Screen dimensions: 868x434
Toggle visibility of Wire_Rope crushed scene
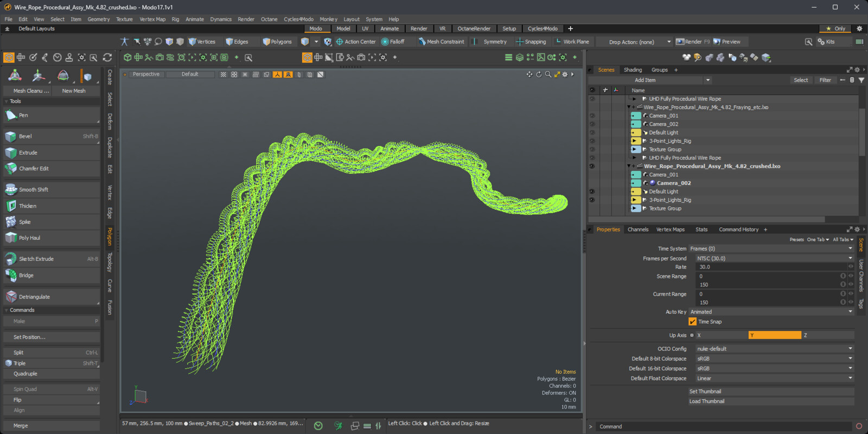592,166
